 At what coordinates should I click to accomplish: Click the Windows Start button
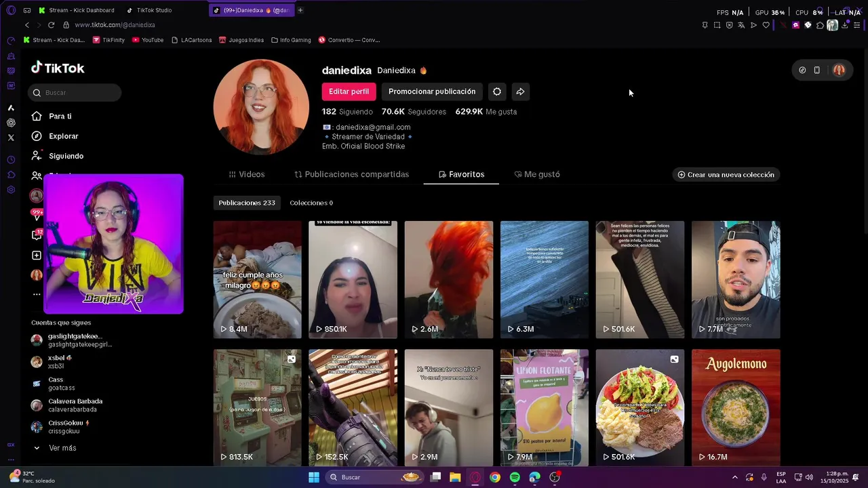(x=314, y=477)
